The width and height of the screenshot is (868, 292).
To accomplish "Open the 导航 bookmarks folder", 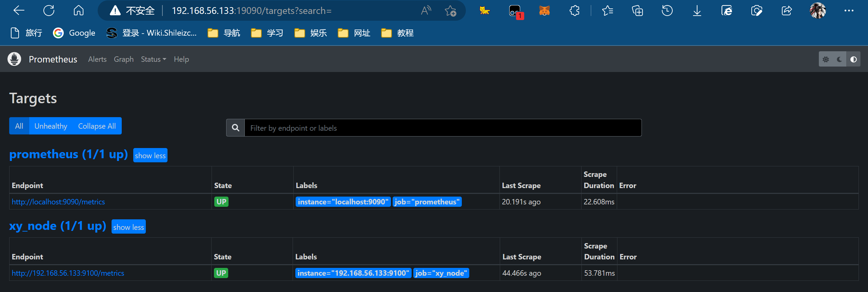I will (x=224, y=33).
